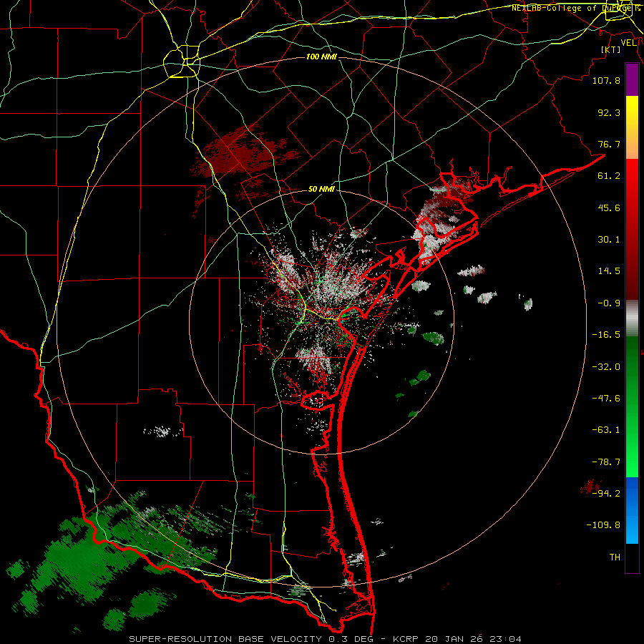This screenshot has width=644, height=644.
Task: Click the -109.8 velocity scale label
Action: coord(603,525)
